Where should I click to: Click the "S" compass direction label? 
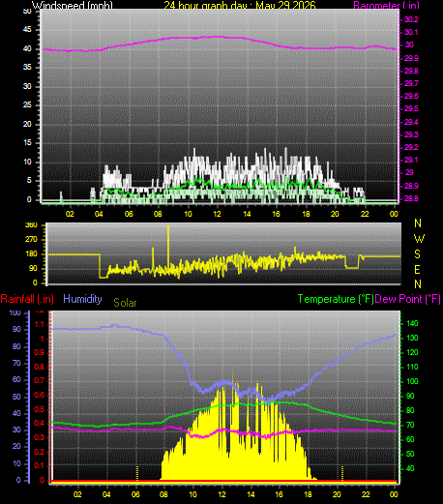click(x=417, y=254)
